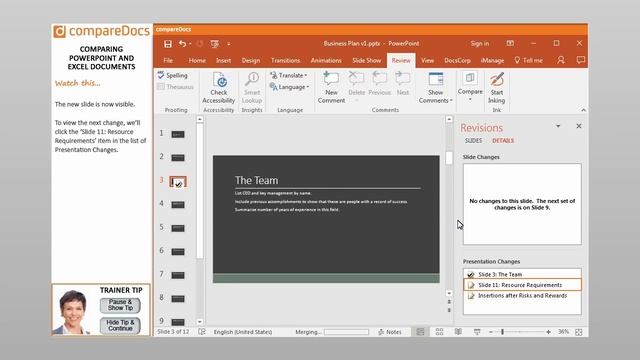Click the Tell me search box
Image resolution: width=640 pixels, height=360 pixels.
(529, 60)
